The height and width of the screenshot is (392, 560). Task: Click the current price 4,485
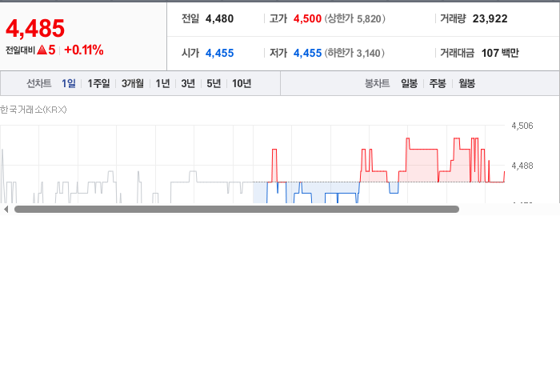[x=35, y=29]
